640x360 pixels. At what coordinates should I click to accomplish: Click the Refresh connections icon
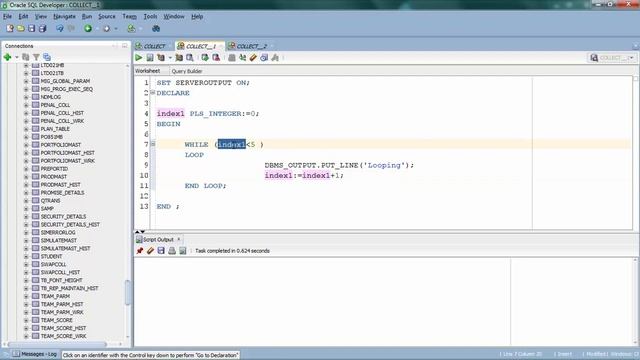click(26, 57)
